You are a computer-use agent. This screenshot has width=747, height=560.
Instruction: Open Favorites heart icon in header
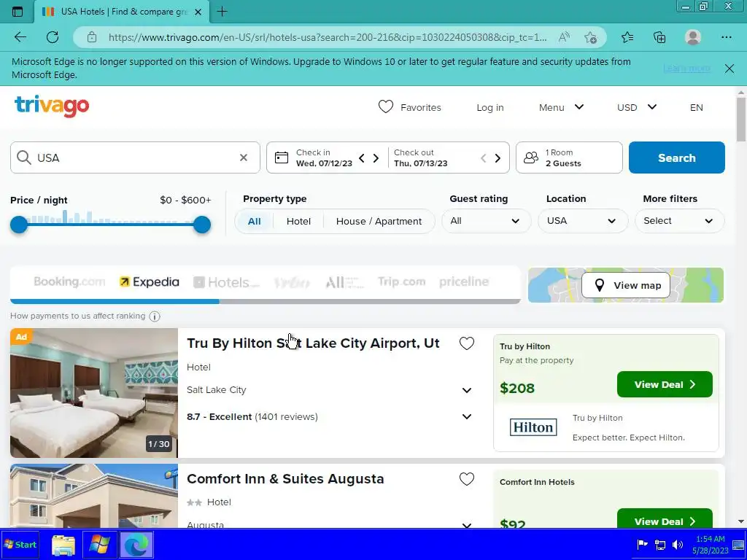click(x=385, y=106)
